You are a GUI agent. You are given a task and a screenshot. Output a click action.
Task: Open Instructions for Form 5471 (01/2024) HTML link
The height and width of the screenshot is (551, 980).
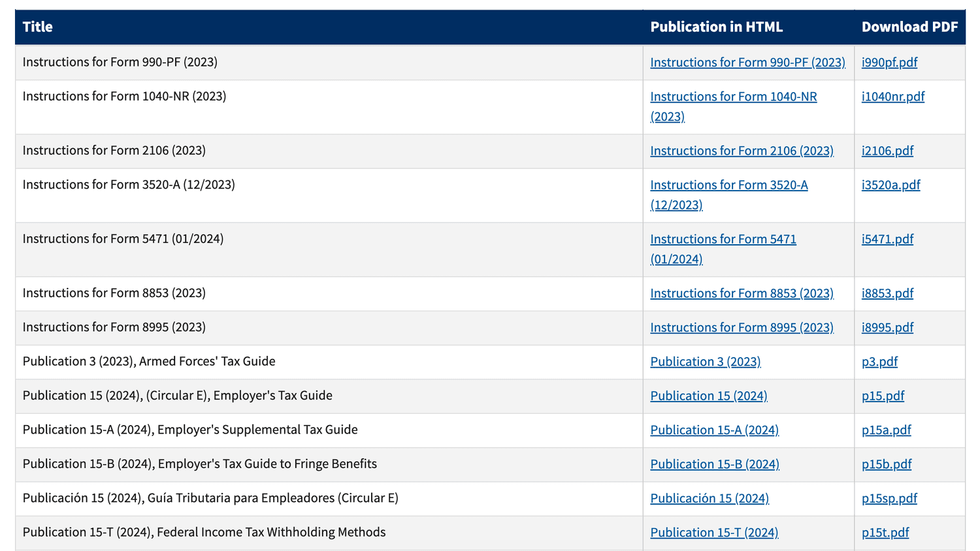[x=723, y=249]
